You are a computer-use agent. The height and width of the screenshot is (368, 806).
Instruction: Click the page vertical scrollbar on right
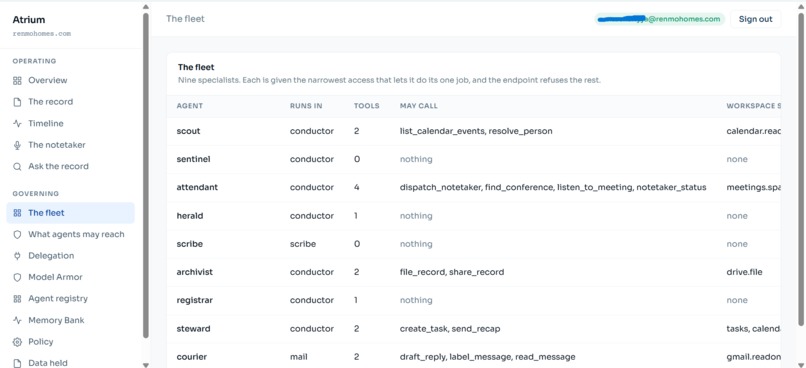(x=800, y=170)
